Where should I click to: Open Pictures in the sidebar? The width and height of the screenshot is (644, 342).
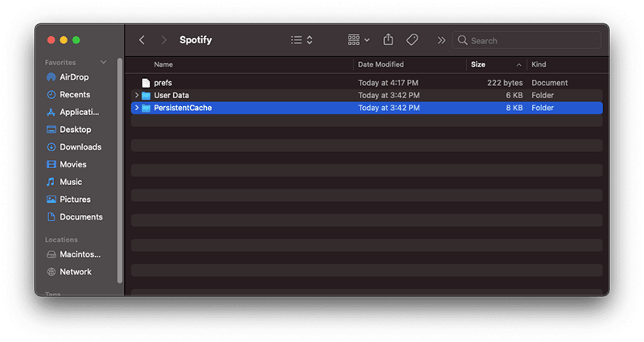(74, 199)
